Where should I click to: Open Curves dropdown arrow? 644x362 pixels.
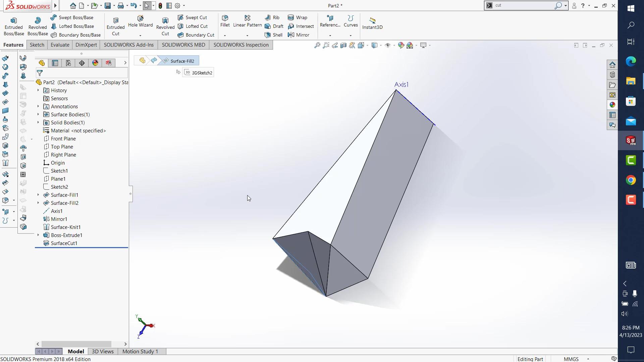[351, 35]
